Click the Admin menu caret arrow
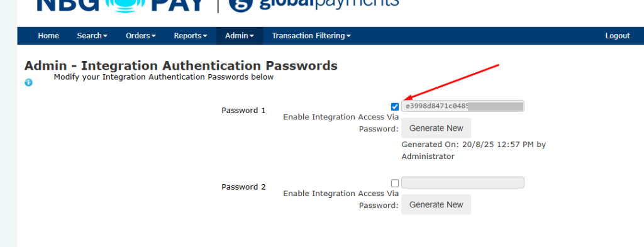 point(252,36)
